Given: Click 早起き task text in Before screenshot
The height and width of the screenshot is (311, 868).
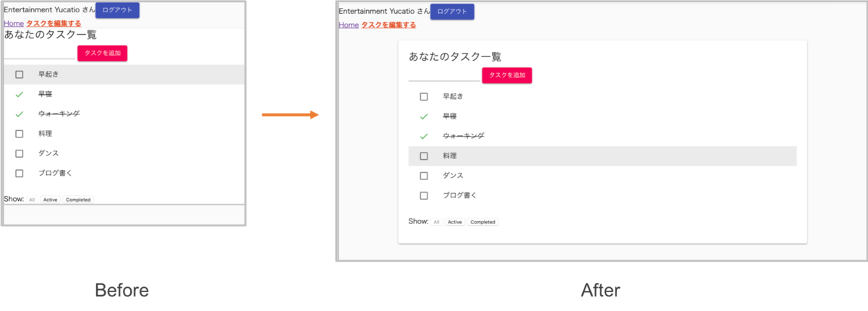Looking at the screenshot, I should point(48,74).
